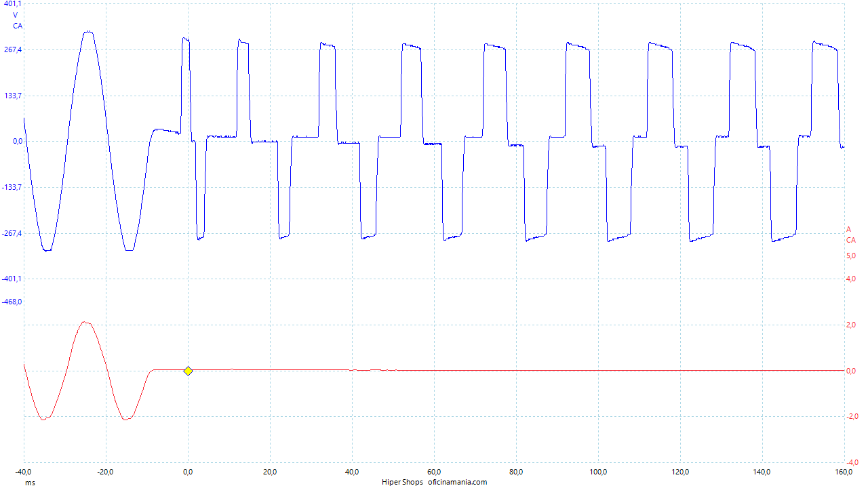Screen dimensions: 868x488
Task: Click the blue 133,7 voltage axis label
Action: (14, 96)
